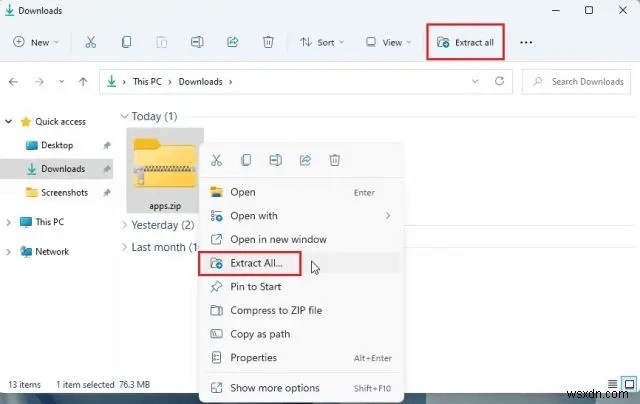Click the Cut icon in the top toolbar

tap(91, 42)
